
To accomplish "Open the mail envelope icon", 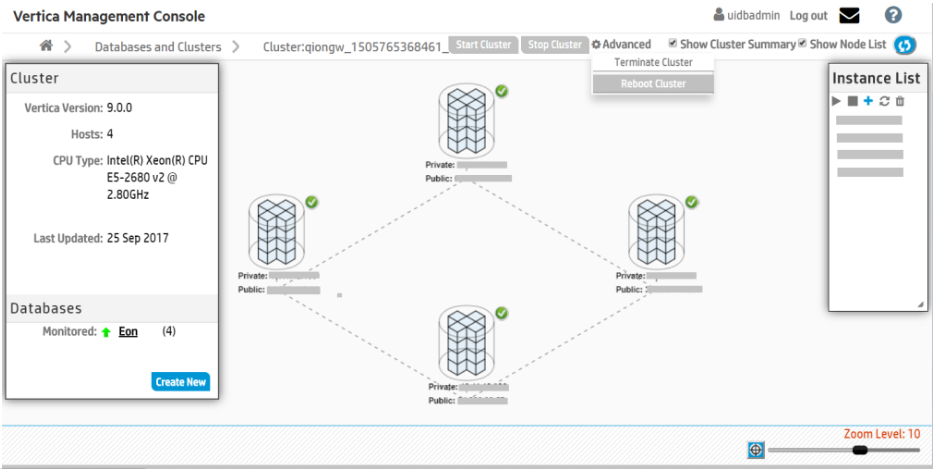I will (x=849, y=15).
